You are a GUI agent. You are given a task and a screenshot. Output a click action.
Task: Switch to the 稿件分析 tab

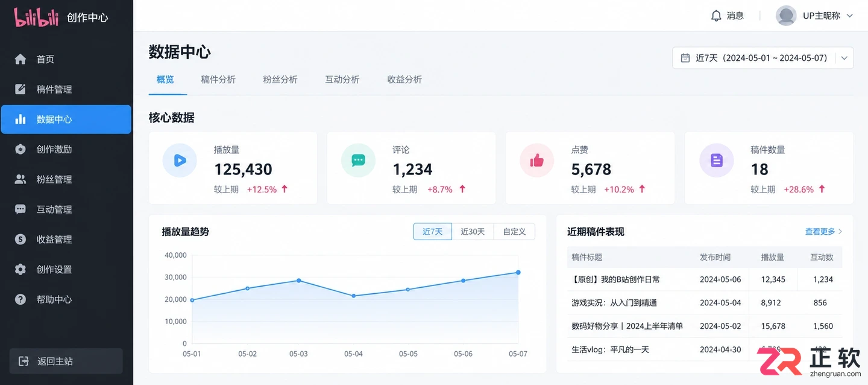[218, 79]
